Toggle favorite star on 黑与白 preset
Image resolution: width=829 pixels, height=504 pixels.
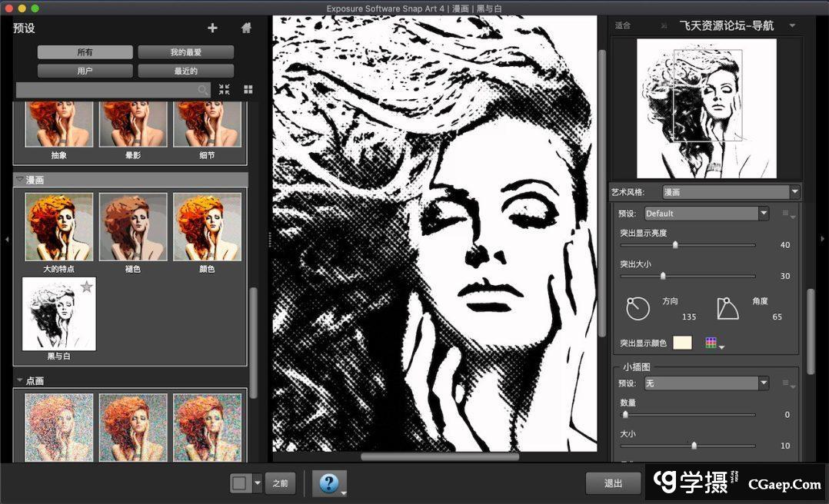click(x=87, y=287)
